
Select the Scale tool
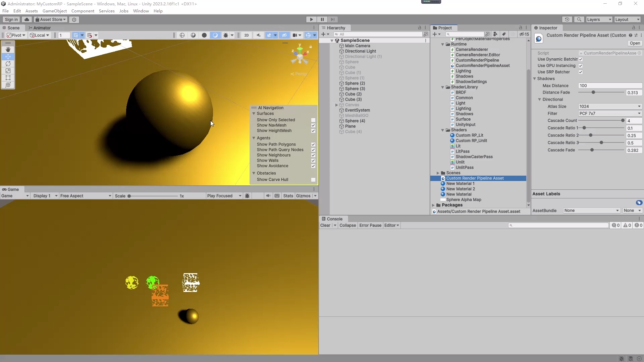click(8, 71)
